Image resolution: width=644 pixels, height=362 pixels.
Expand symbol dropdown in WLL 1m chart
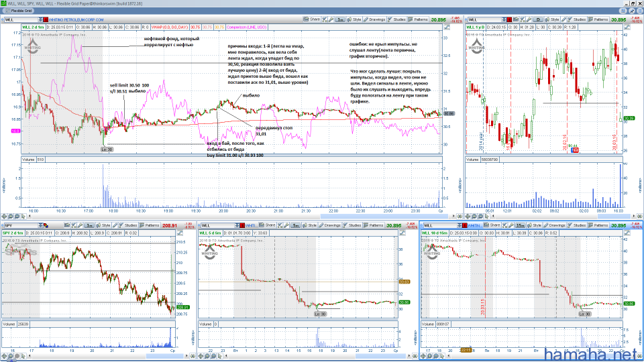40,19
